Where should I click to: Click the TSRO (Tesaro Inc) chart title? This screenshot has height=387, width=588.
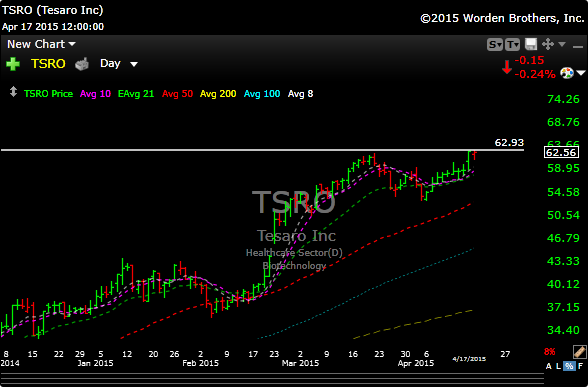(52, 10)
